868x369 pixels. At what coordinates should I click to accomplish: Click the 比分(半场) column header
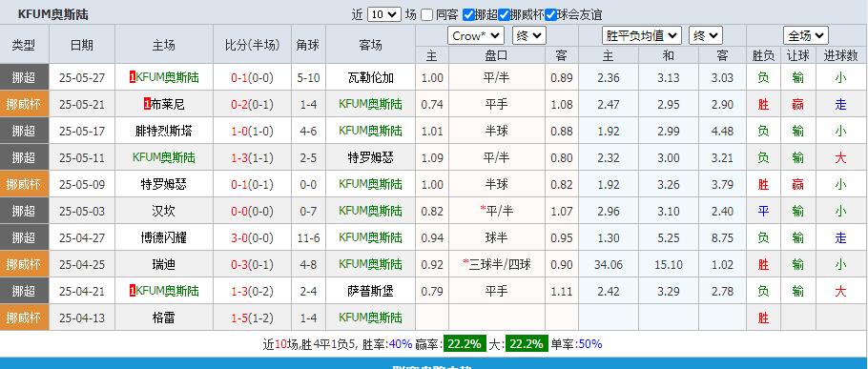(x=252, y=45)
